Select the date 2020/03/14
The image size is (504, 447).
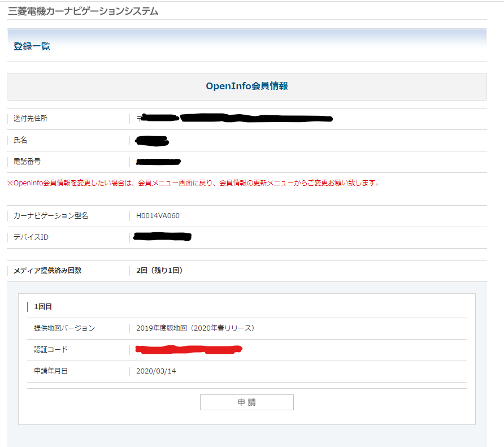pos(156,371)
